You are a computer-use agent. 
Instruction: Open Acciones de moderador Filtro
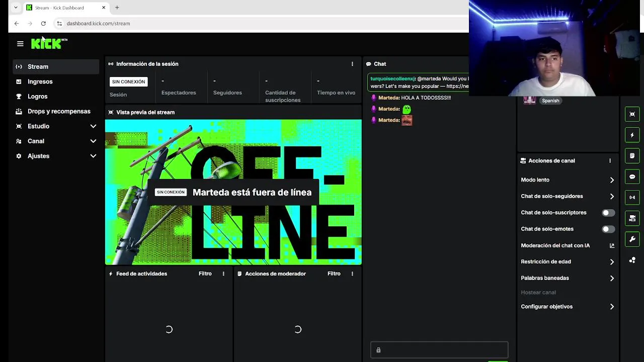click(334, 274)
